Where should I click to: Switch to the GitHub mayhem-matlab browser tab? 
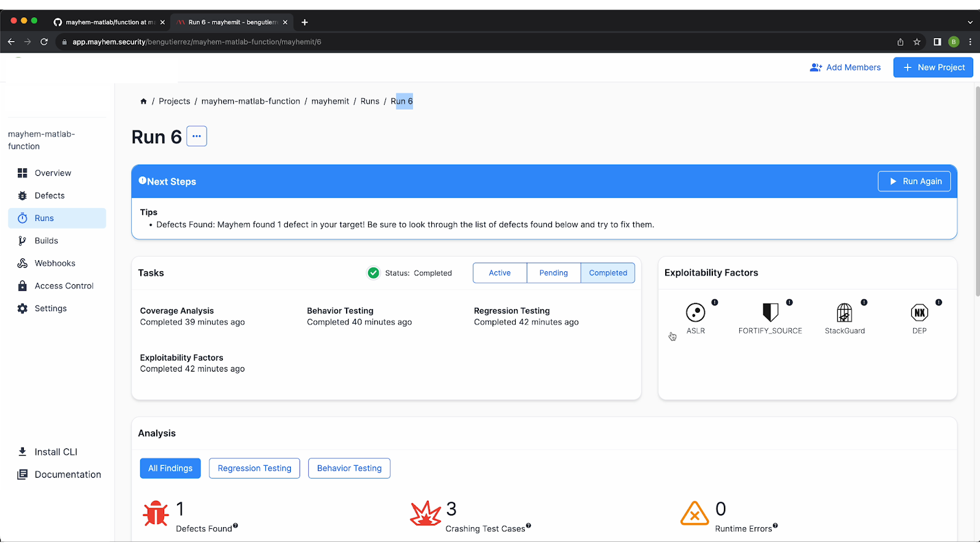tap(109, 22)
